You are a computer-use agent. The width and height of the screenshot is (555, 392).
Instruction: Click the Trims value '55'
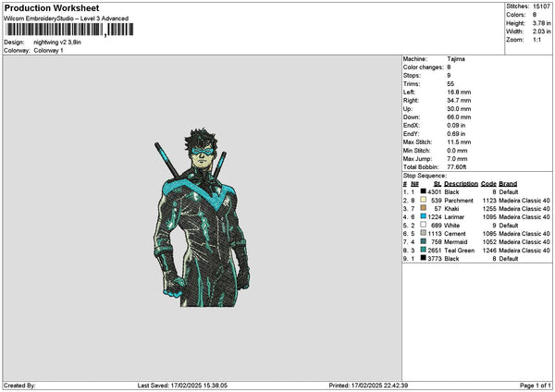pyautogui.click(x=450, y=84)
